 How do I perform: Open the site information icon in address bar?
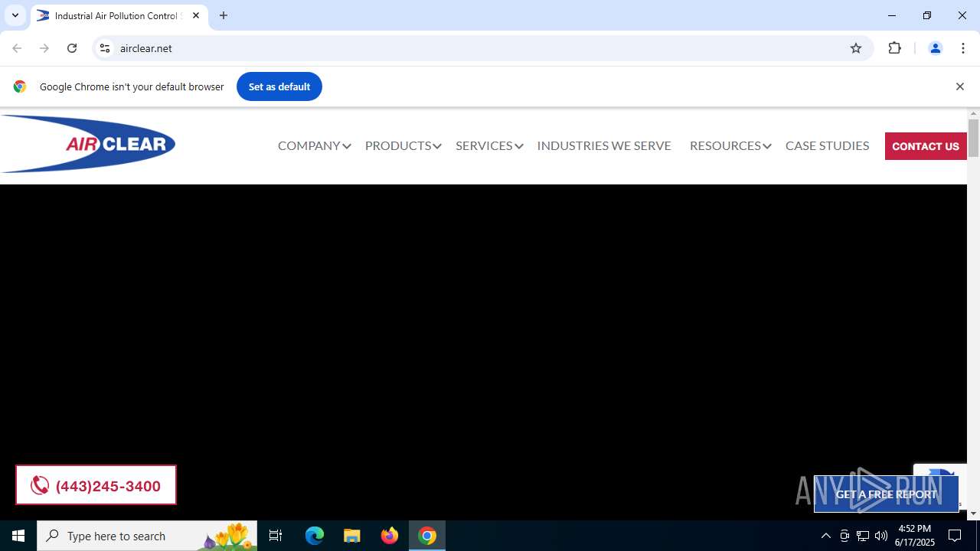click(105, 48)
